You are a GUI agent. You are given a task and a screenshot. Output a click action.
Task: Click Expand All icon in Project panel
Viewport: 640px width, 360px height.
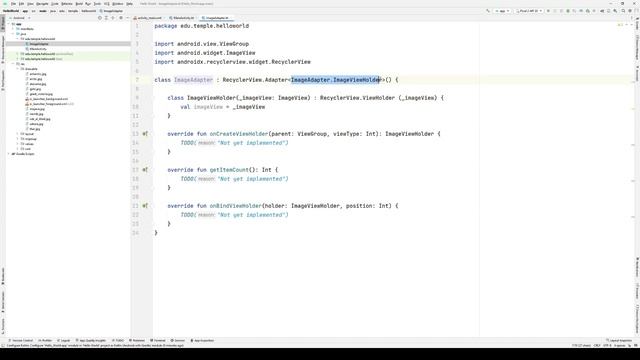coord(106,18)
